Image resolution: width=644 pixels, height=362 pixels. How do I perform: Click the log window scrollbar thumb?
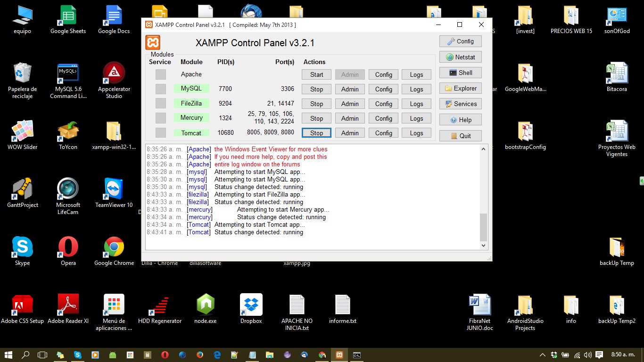(x=483, y=227)
